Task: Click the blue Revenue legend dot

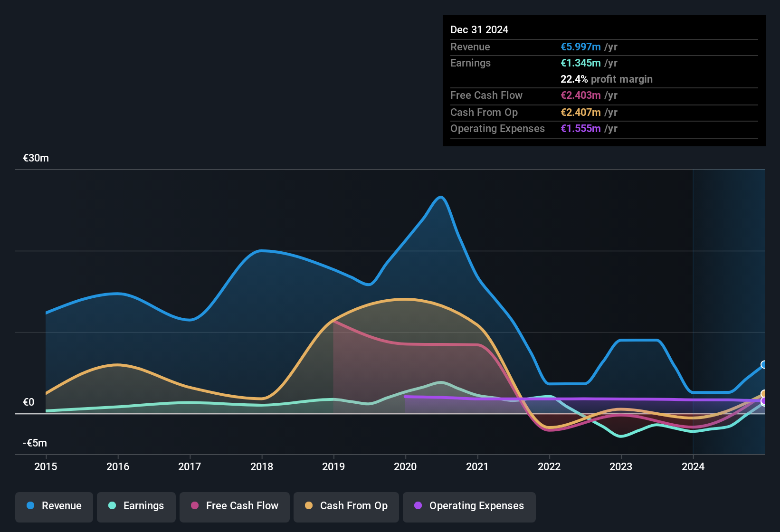Action: 30,505
